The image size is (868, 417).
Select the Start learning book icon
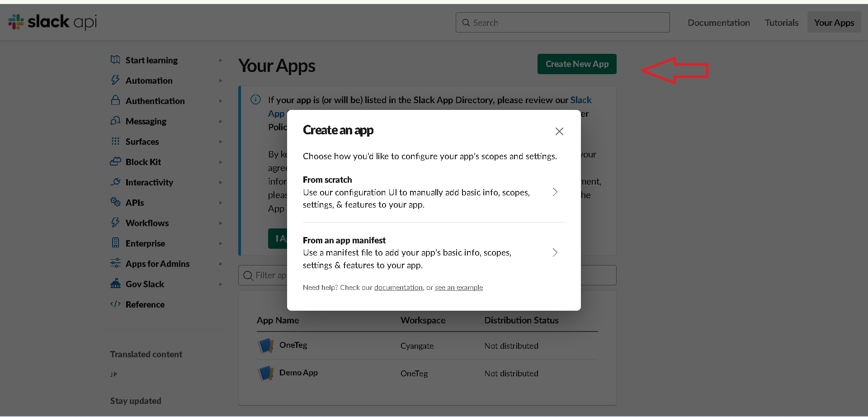click(x=116, y=60)
